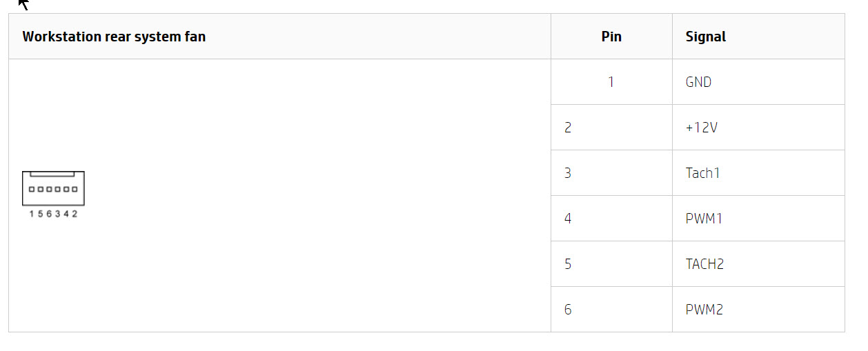Click the PWM1 signal cell
The image size is (868, 351).
tap(704, 219)
